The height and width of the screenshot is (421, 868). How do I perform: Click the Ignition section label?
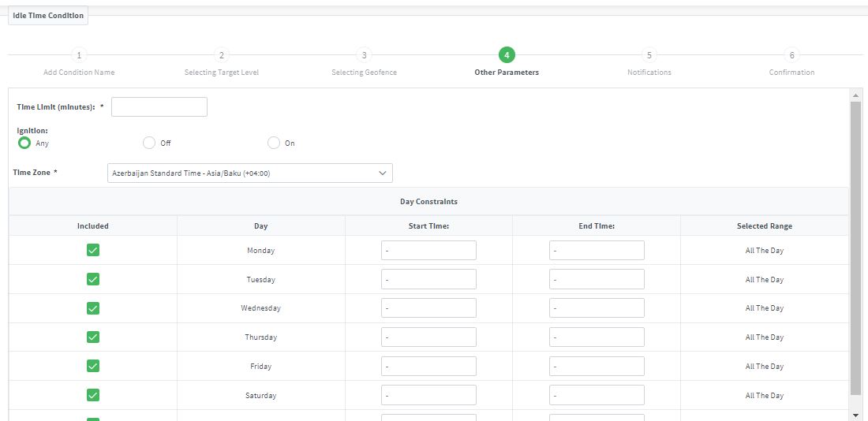tap(32, 131)
